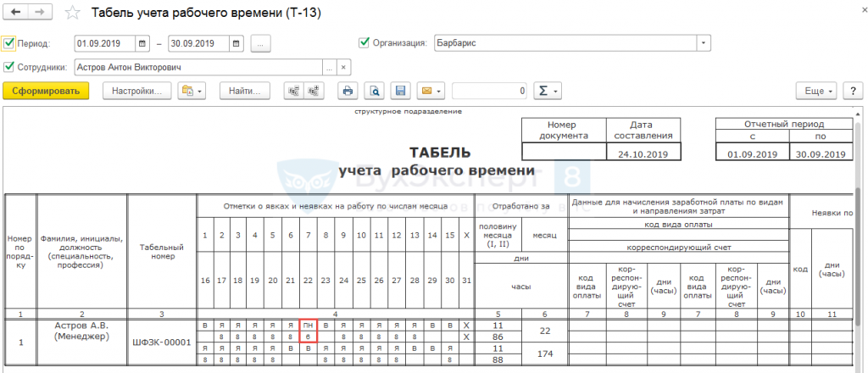Add report to favorites with the star

tap(73, 13)
